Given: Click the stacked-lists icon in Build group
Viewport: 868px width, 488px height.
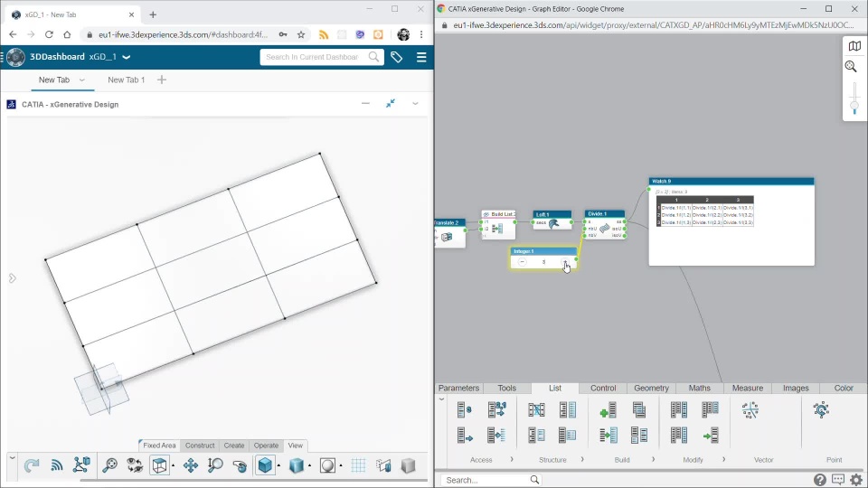Looking at the screenshot, I should click(639, 410).
